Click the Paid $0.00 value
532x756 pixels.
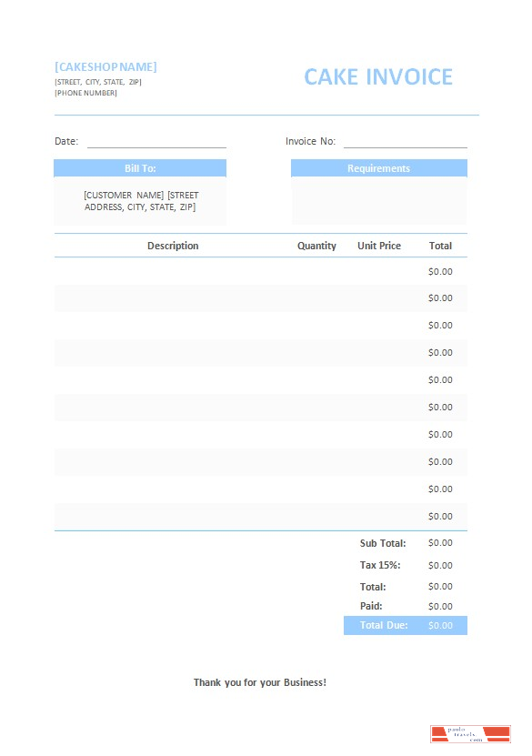440,607
